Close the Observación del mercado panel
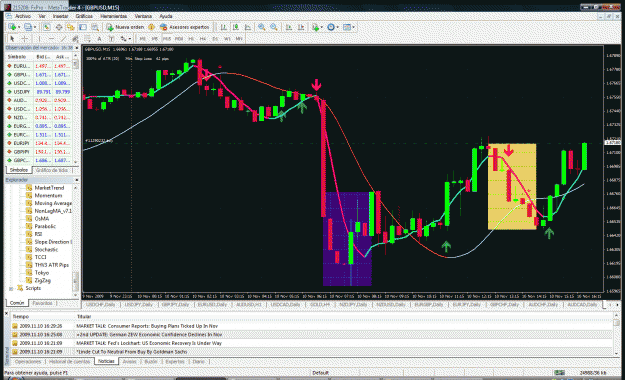 click(x=77, y=48)
